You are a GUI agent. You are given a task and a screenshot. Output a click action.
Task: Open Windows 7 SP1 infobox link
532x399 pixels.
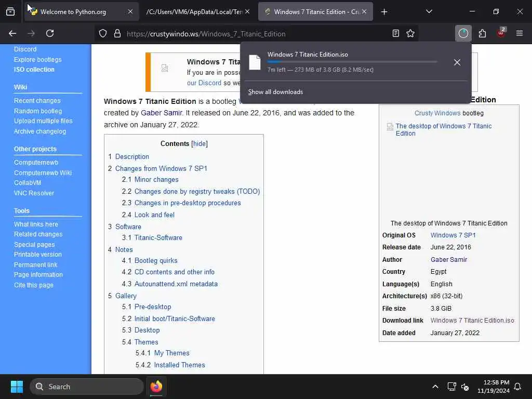point(453,235)
